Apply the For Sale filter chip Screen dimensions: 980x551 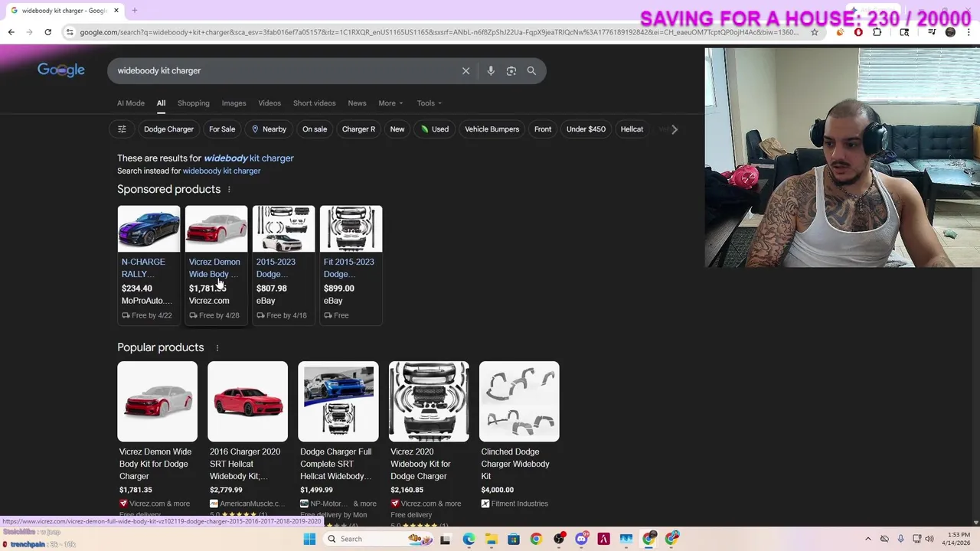coord(222,129)
